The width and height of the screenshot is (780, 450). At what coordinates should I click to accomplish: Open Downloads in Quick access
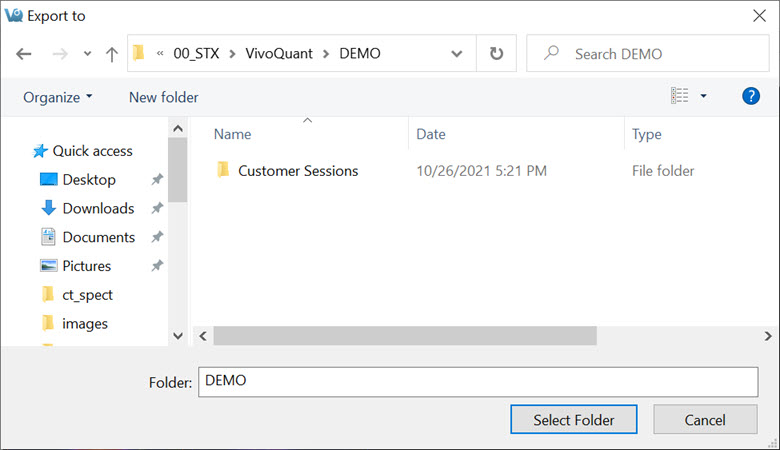(97, 208)
